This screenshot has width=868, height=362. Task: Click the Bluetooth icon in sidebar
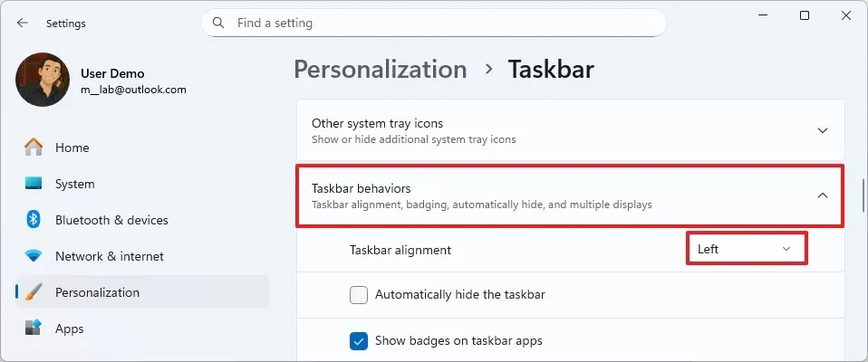(x=34, y=220)
